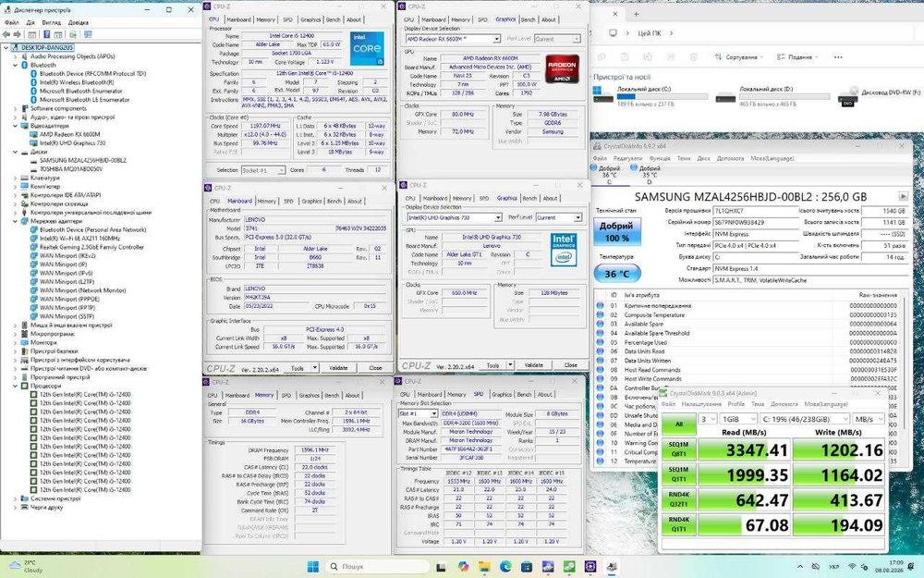The image size is (924, 578).
Task: Open Подання view dropdown in Explorer
Action: [797, 57]
